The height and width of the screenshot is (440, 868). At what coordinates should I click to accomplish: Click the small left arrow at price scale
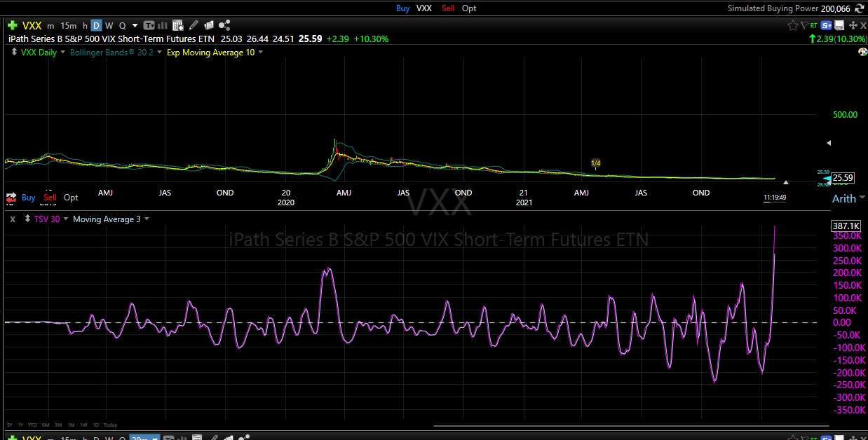click(830, 142)
